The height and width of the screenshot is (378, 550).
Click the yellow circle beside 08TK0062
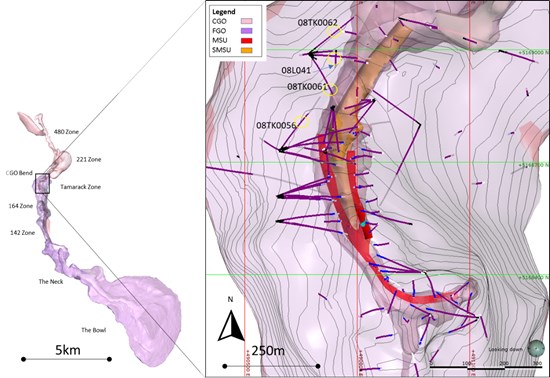pos(334,32)
